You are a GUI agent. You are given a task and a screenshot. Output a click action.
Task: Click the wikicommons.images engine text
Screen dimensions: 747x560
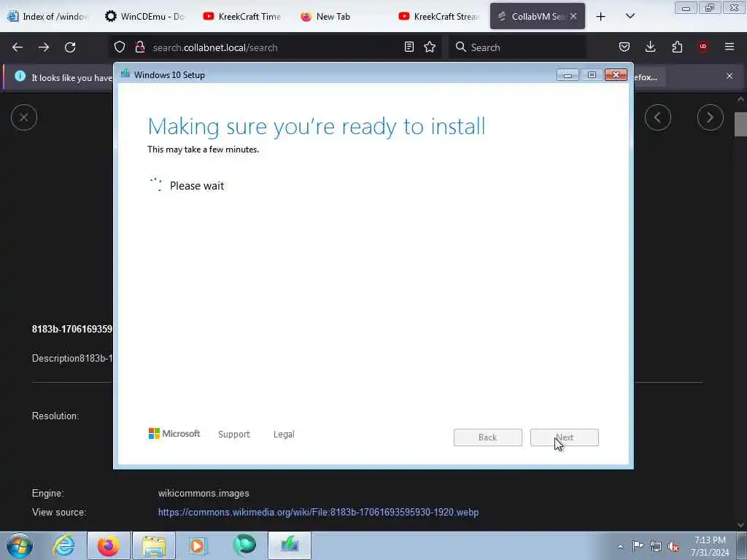point(204,494)
